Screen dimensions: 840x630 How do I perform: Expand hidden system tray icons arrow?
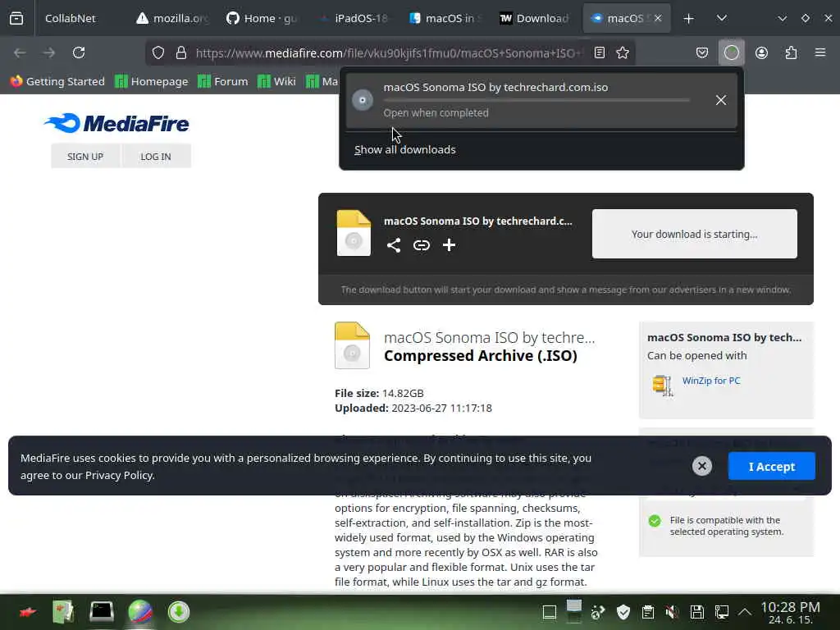pos(745,612)
